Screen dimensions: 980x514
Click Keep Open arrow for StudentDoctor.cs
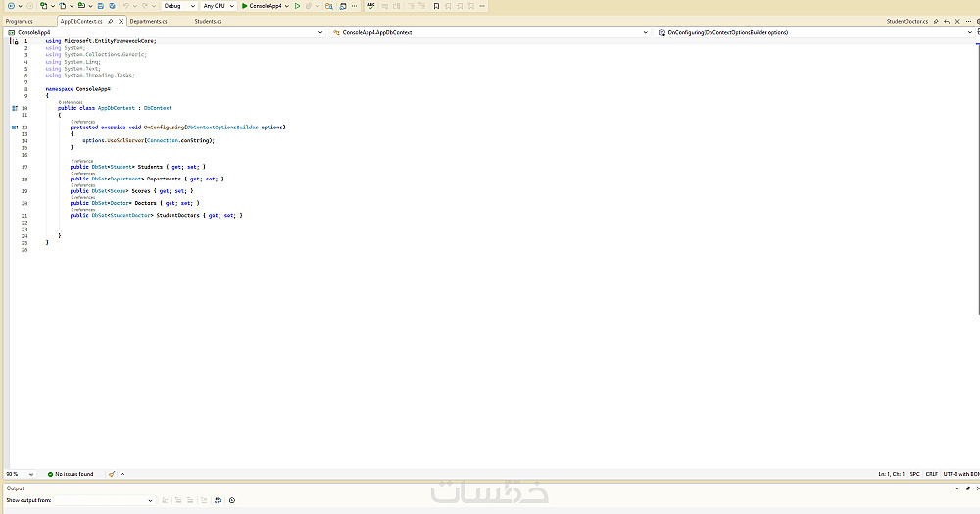947,21
